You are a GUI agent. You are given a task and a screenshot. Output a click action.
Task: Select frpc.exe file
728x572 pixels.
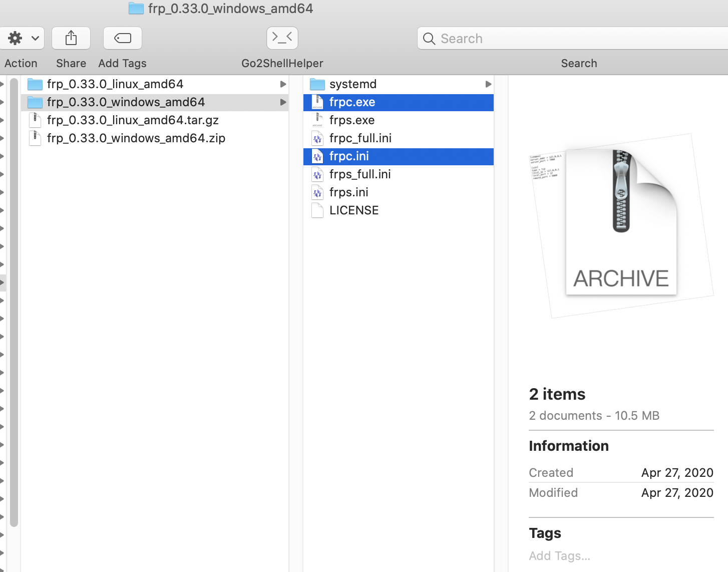tap(399, 102)
